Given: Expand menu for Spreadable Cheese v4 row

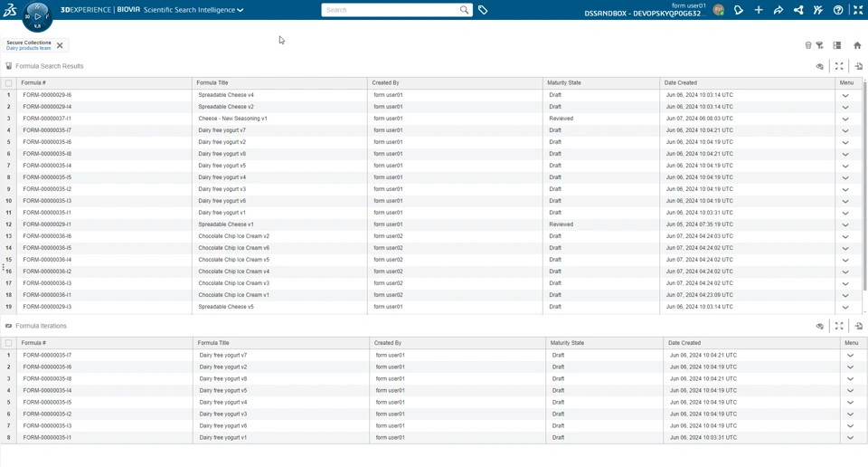Looking at the screenshot, I should coord(845,95).
